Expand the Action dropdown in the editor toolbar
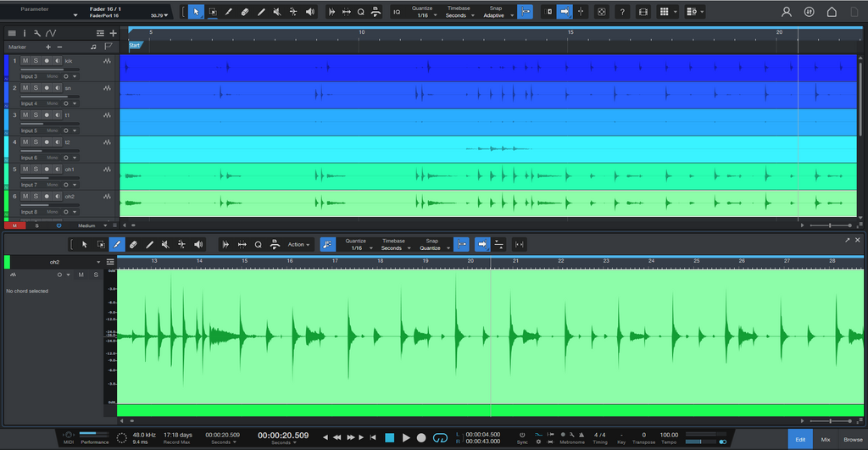The image size is (868, 450). (299, 245)
